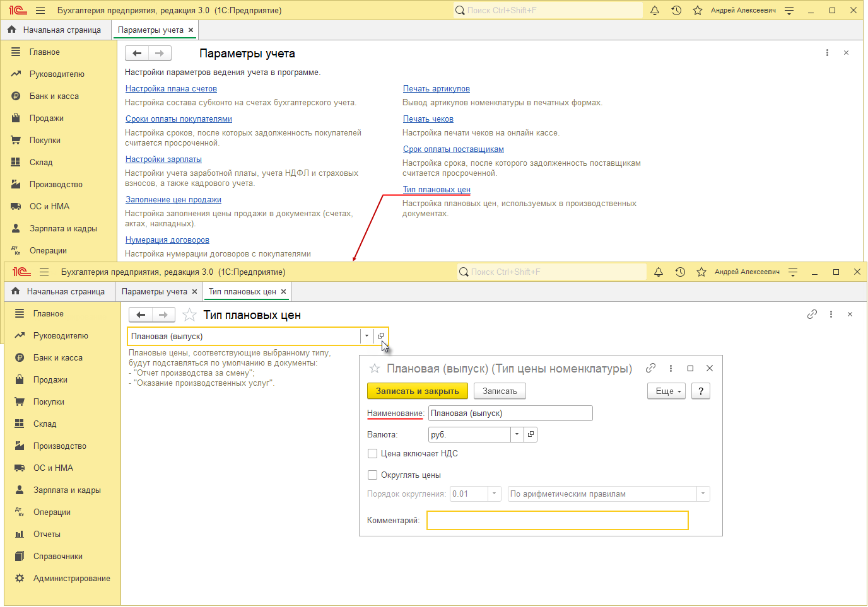The image size is (868, 607).
Task: Open selected Плановая (выпуск) item form
Action: pos(381,336)
